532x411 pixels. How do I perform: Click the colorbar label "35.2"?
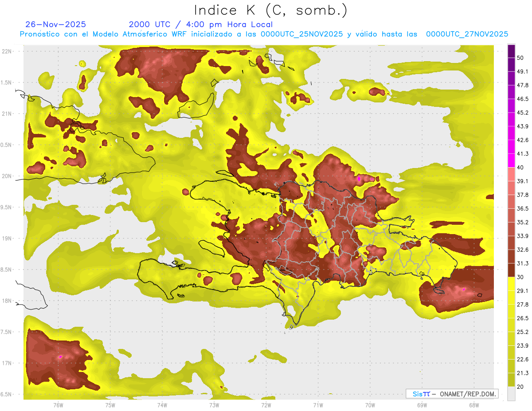click(x=523, y=223)
